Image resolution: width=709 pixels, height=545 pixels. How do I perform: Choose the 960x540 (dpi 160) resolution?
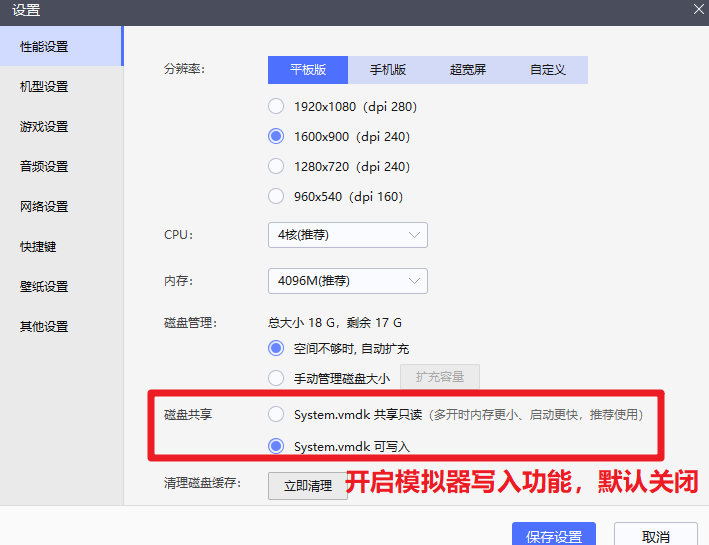276,196
